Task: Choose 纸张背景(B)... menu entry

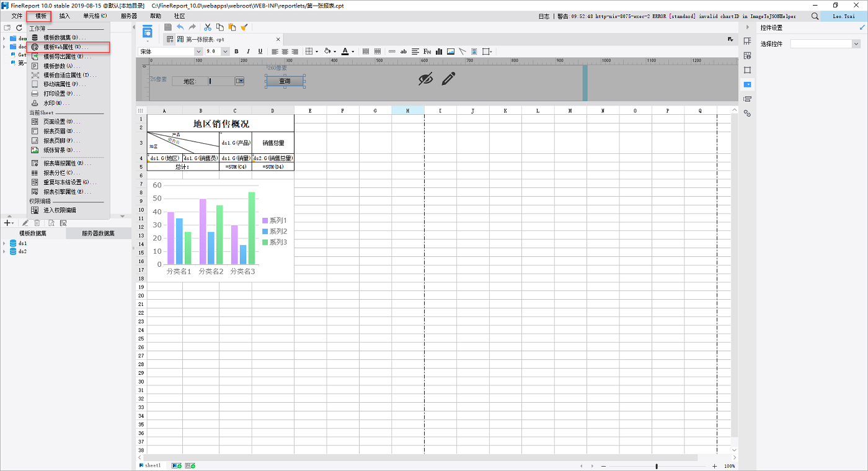Action: pos(68,150)
